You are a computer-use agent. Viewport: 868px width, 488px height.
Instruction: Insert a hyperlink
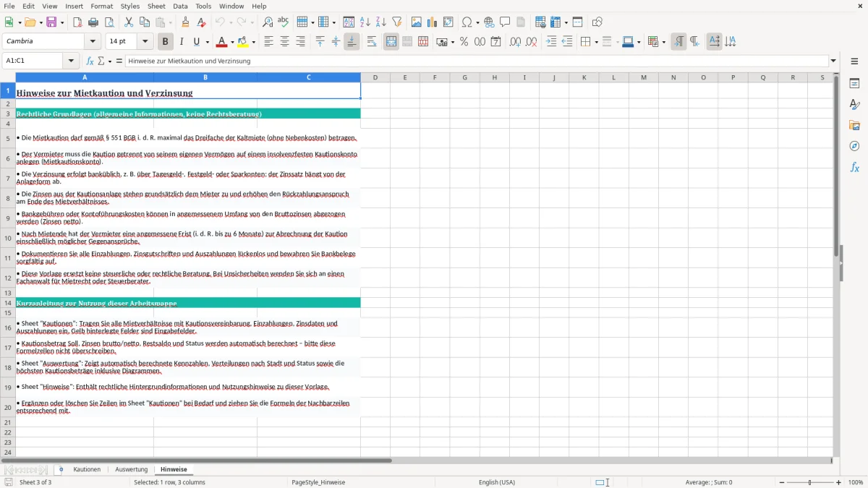pos(489,22)
